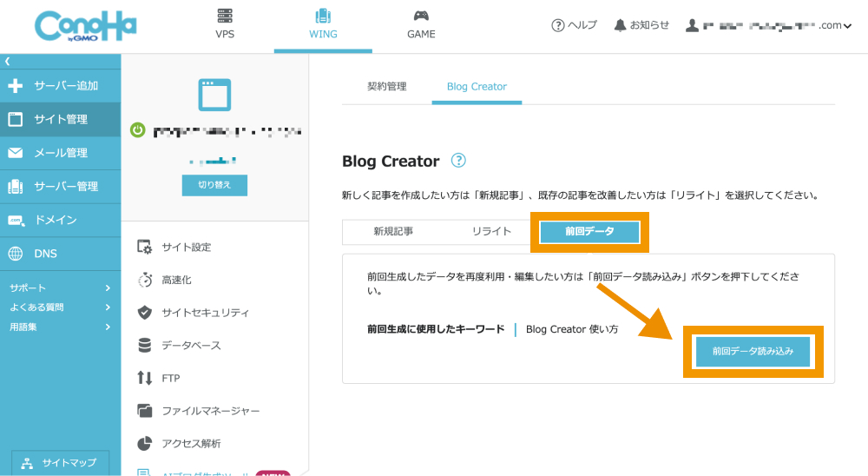Click the アクセス解析 pie chart icon

144,443
